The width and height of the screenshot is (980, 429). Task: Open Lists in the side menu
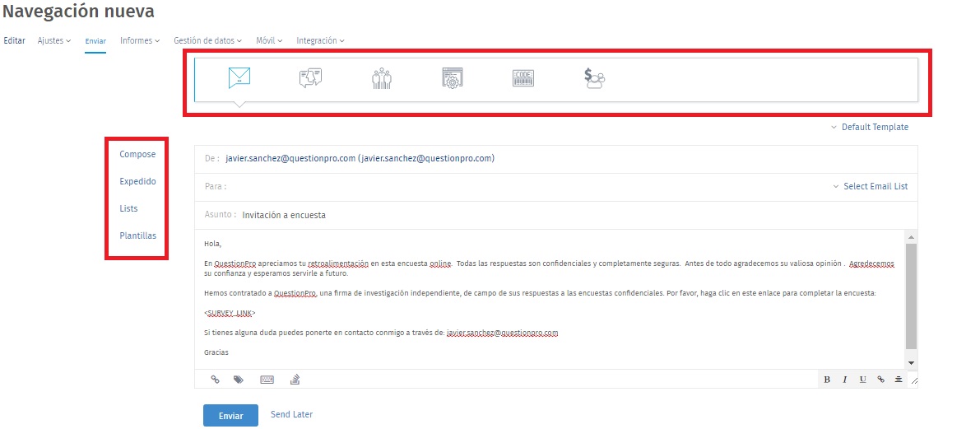click(x=128, y=208)
